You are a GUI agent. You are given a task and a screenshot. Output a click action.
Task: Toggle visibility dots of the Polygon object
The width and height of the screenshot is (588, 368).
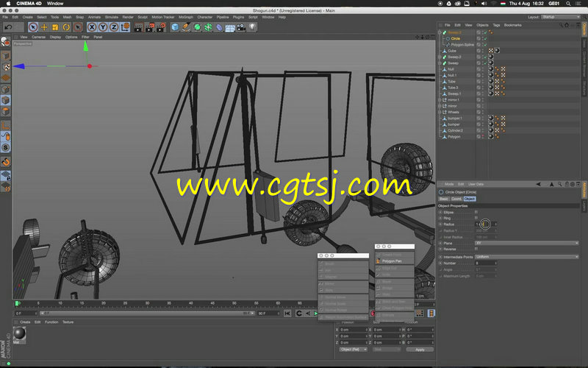[x=483, y=137]
